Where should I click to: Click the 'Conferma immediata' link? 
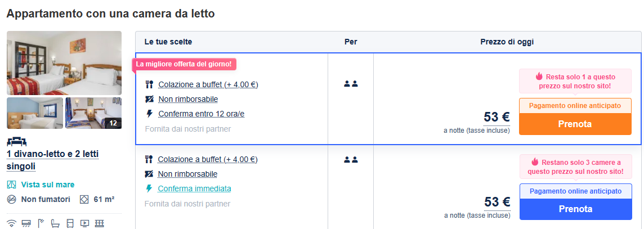pyautogui.click(x=194, y=188)
